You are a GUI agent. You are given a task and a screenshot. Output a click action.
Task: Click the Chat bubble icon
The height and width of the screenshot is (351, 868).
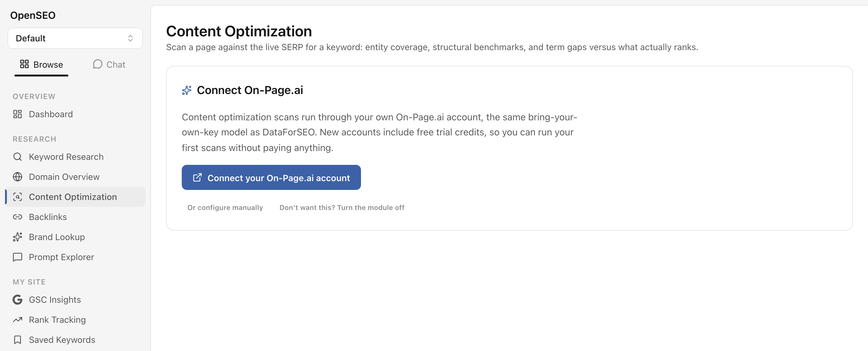tap(97, 64)
